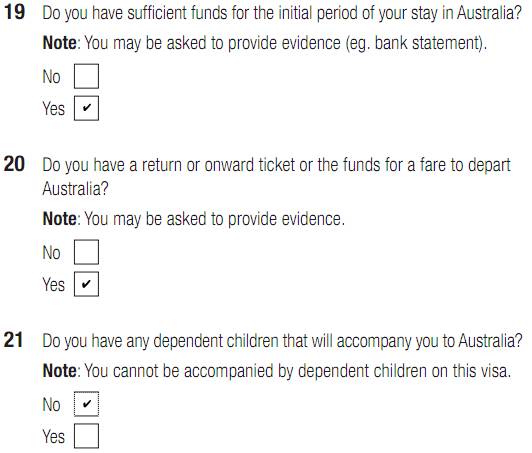Click the "Yes" label in question 21
Viewport: 532px width, 453px height.
[x=53, y=436]
